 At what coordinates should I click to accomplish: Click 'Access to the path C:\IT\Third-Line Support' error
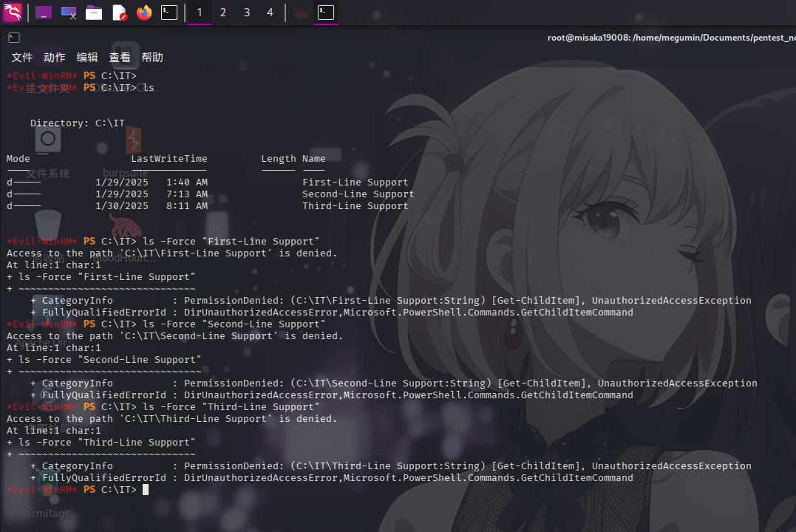[171, 418]
